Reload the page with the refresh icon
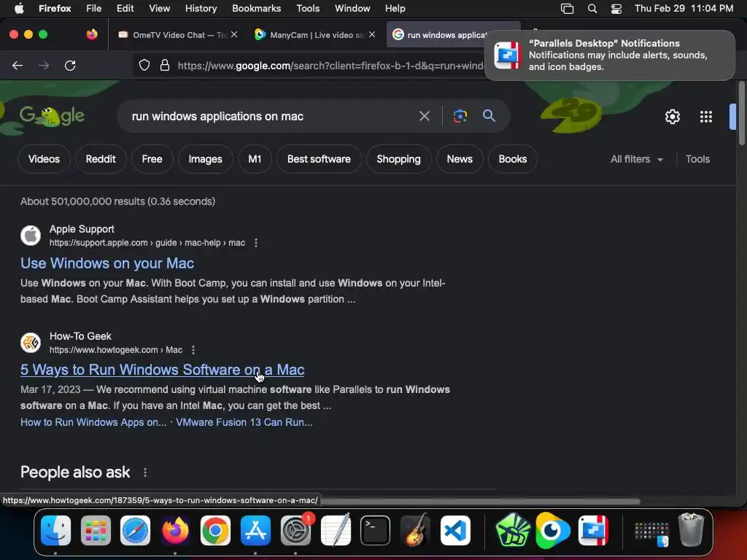 pyautogui.click(x=70, y=65)
